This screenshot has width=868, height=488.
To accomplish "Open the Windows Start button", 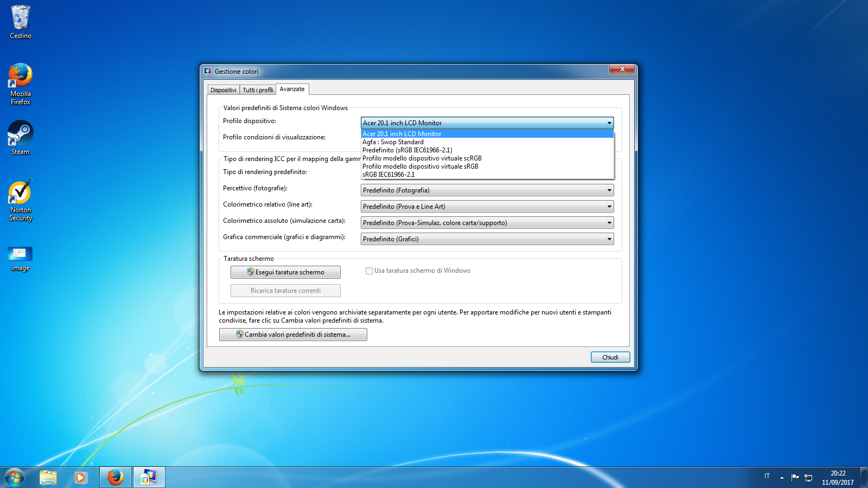I will (x=15, y=477).
